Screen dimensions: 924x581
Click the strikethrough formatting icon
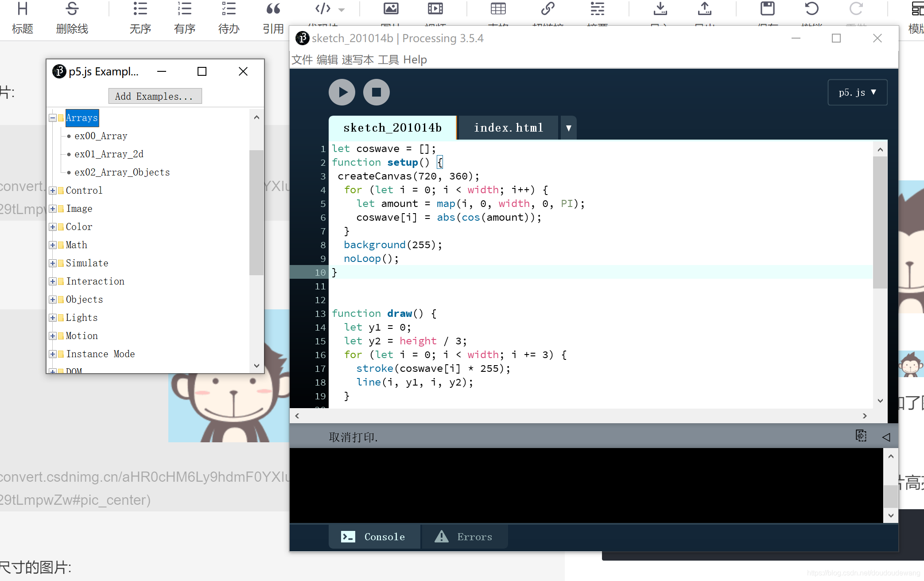(x=72, y=9)
